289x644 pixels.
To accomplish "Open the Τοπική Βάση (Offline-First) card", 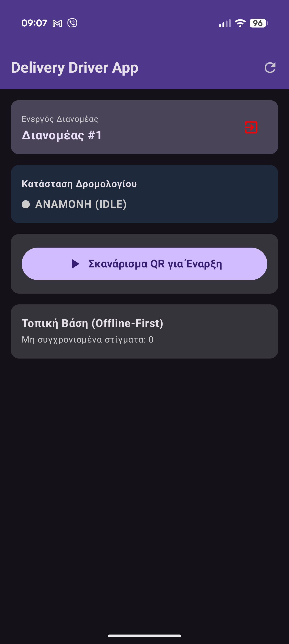I will coord(144,331).
